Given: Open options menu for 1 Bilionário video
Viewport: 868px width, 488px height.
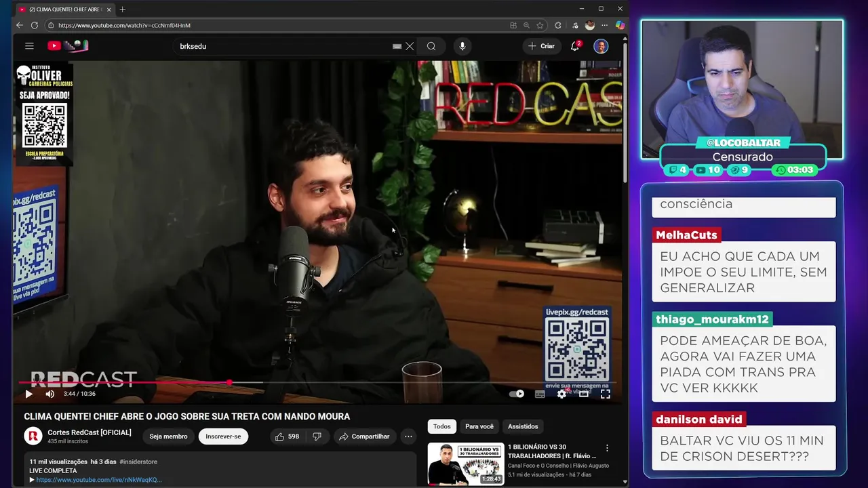Looking at the screenshot, I should (x=607, y=448).
